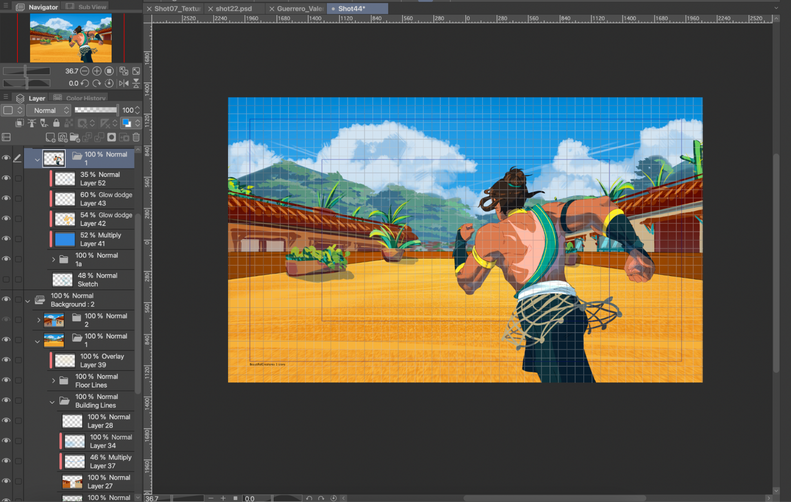Reset canvas rotation in the Navigator panel
The image size is (791, 502).
click(x=109, y=83)
